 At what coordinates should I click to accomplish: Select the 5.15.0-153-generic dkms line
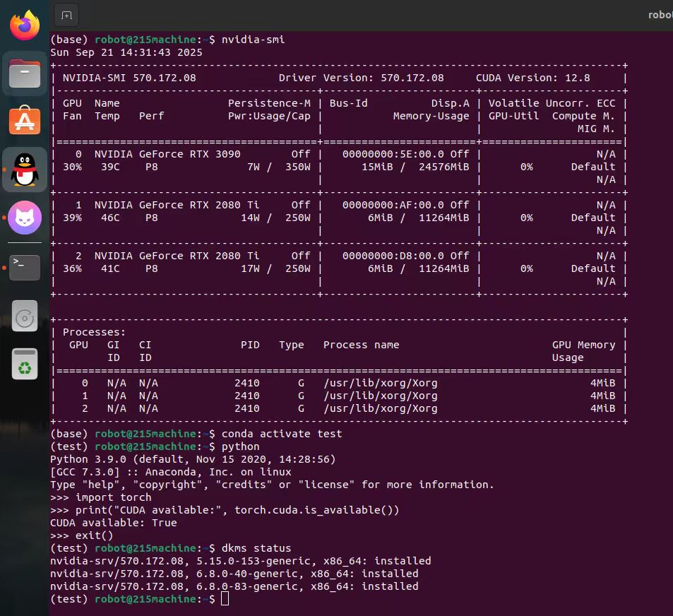pyautogui.click(x=240, y=561)
